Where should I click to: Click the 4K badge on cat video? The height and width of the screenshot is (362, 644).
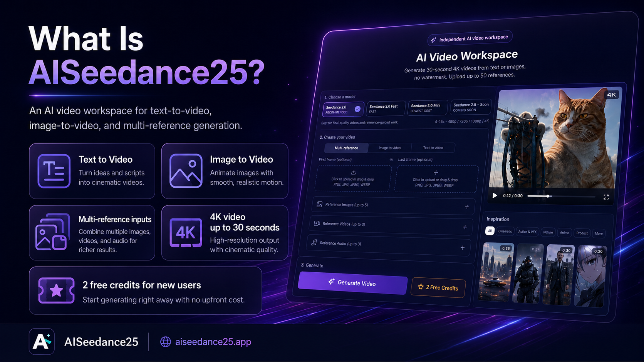pyautogui.click(x=612, y=95)
